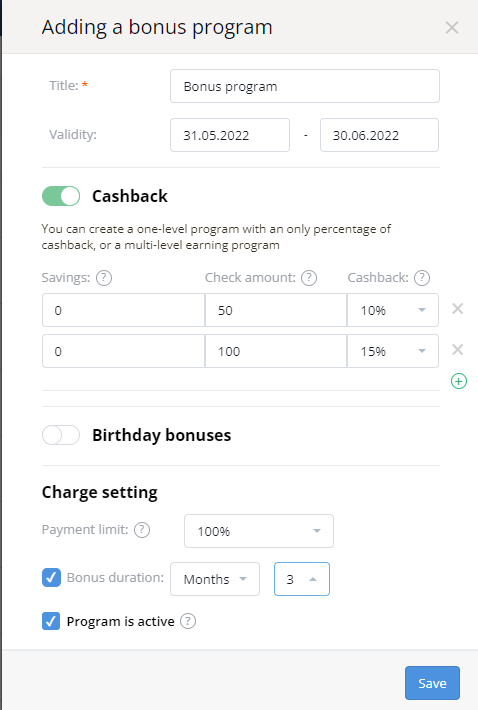Click the validity start date 31.05.2022 field

click(x=230, y=135)
